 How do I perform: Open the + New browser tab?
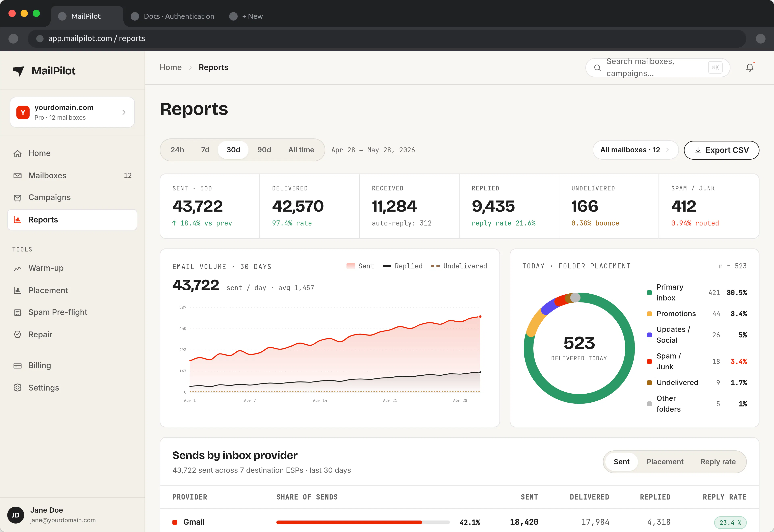(x=246, y=16)
